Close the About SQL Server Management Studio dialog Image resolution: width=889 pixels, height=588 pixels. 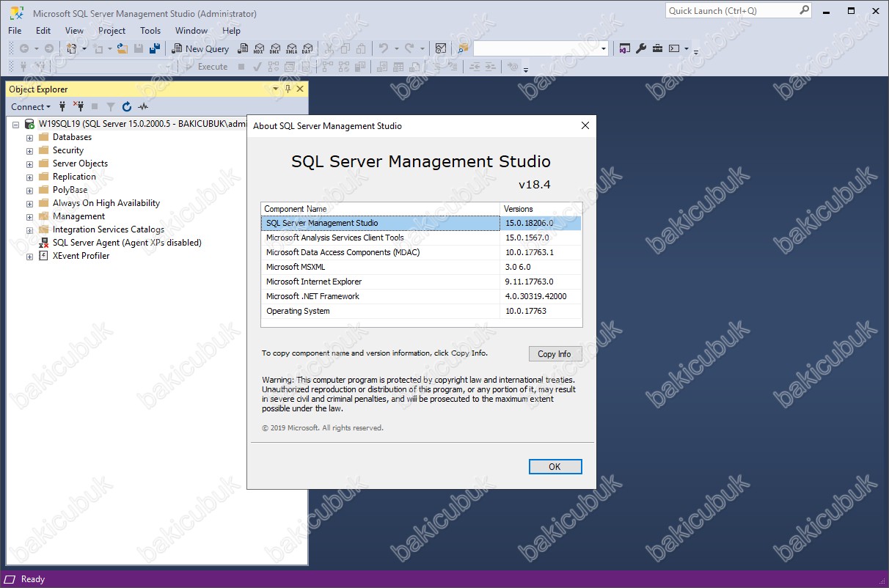585,125
